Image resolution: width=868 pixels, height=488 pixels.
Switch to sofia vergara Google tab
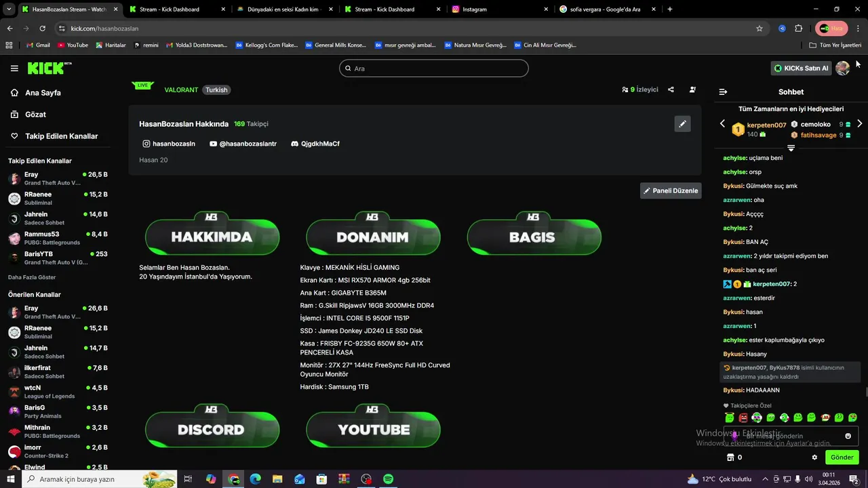pyautogui.click(x=607, y=9)
